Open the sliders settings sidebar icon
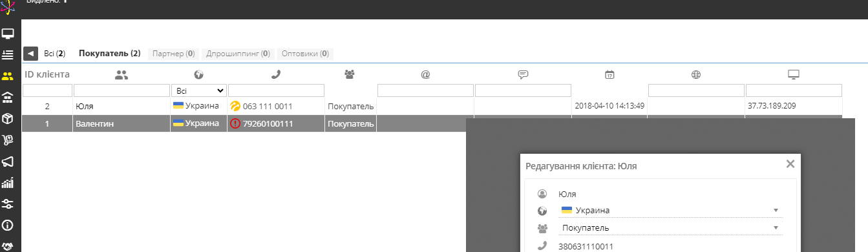 tap(8, 204)
